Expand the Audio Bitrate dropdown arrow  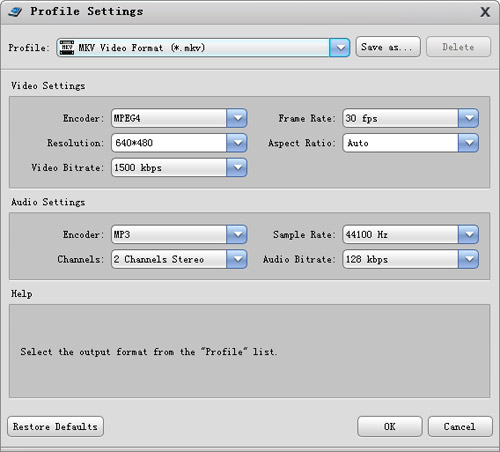469,259
